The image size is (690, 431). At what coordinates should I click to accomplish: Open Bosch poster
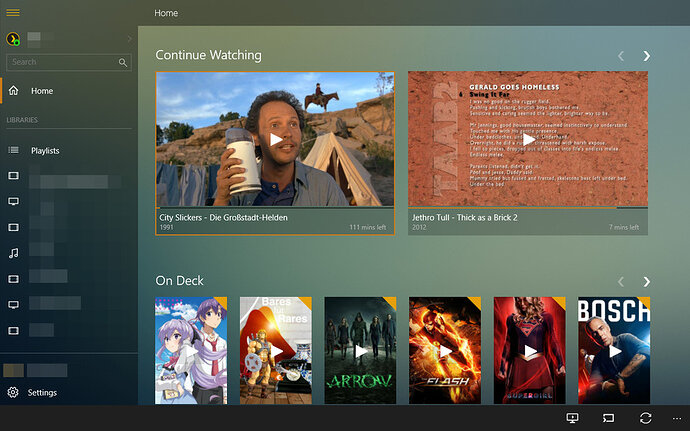(x=614, y=350)
